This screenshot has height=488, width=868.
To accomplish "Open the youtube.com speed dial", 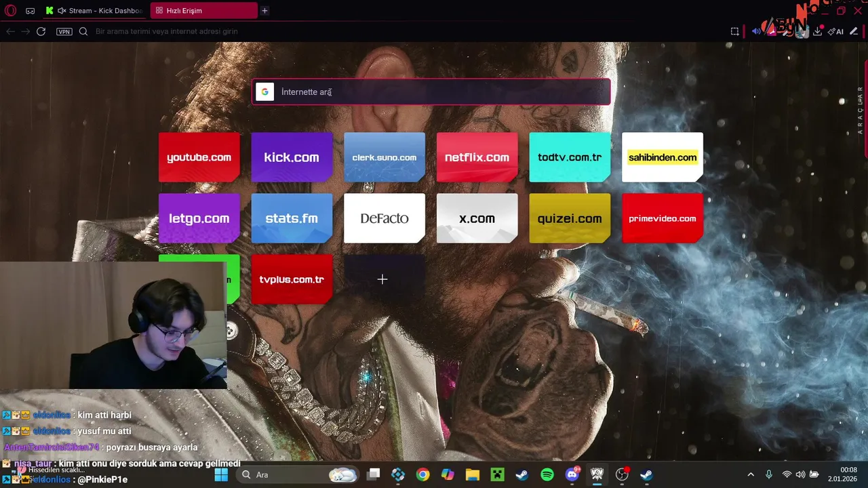I will pyautogui.click(x=199, y=157).
